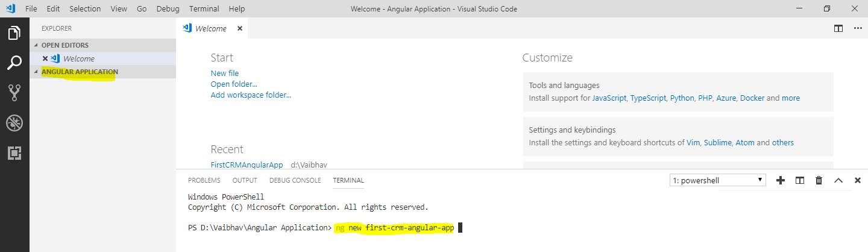This screenshot has width=868, height=252.
Task: Install PHP support link
Action: click(x=705, y=98)
